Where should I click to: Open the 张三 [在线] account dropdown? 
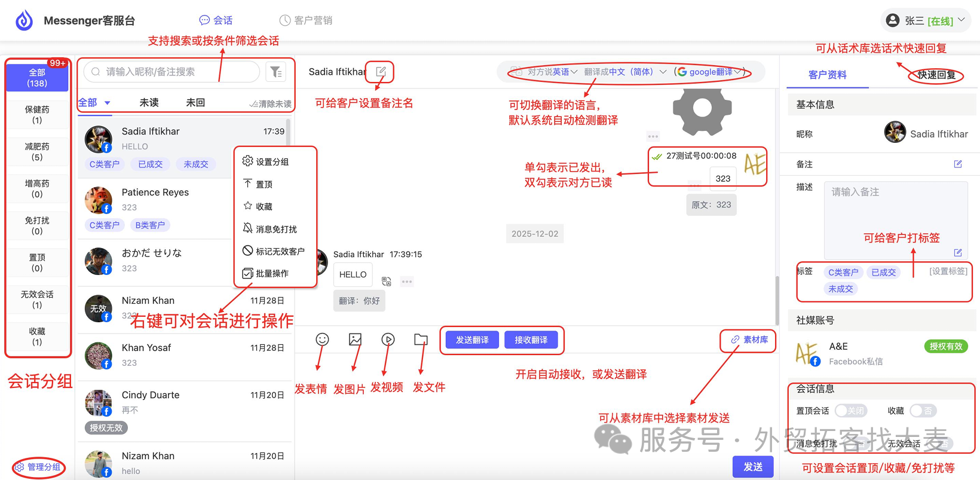[x=925, y=20]
